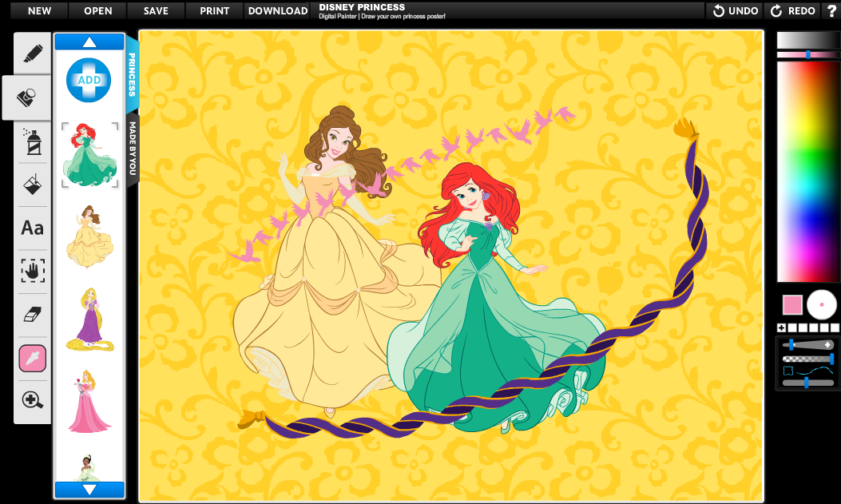
Task: Switch to the PRINCESS tab
Action: click(x=132, y=74)
